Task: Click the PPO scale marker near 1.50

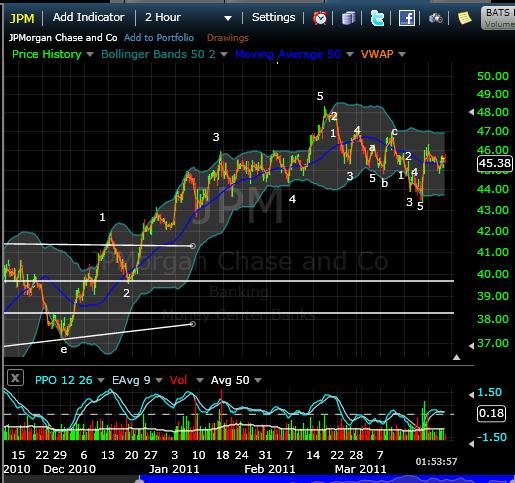Action: (471, 395)
